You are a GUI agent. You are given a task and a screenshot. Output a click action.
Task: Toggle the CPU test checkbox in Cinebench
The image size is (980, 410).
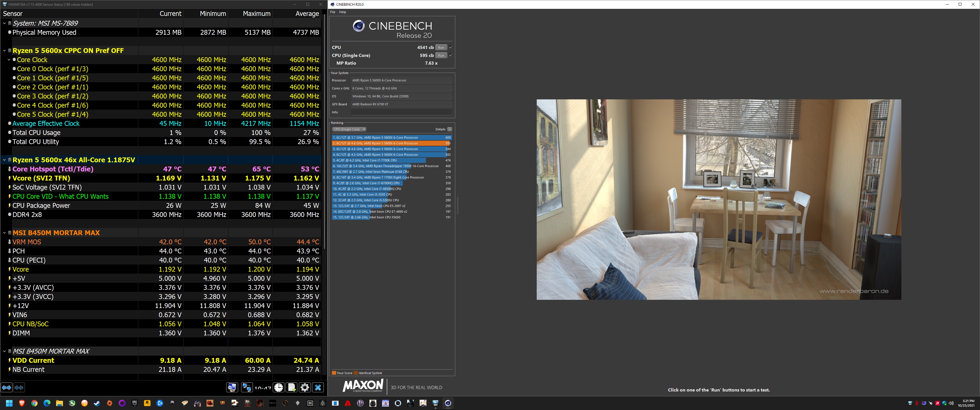450,47
